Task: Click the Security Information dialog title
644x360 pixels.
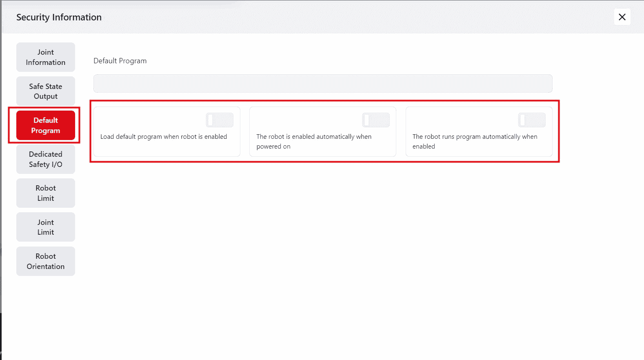Action: point(59,18)
